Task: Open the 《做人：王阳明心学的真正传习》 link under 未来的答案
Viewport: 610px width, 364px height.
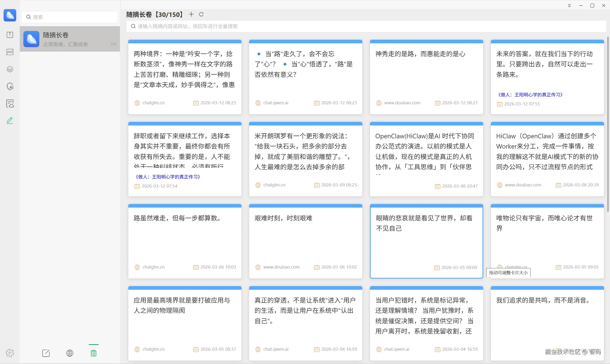Action: pos(530,95)
